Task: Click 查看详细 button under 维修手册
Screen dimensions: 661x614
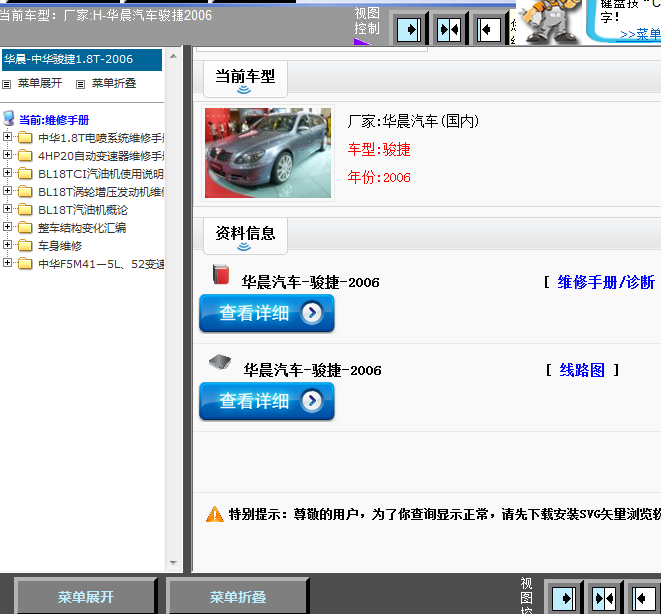Action: click(267, 313)
